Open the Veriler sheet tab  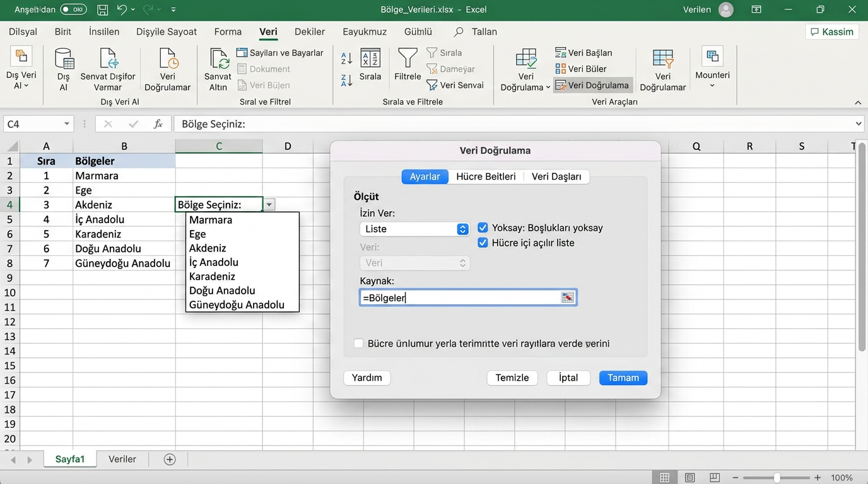tap(122, 459)
